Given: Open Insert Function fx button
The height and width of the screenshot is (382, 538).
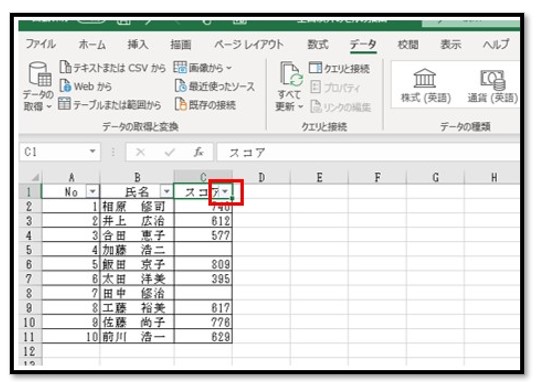Looking at the screenshot, I should click(x=198, y=152).
